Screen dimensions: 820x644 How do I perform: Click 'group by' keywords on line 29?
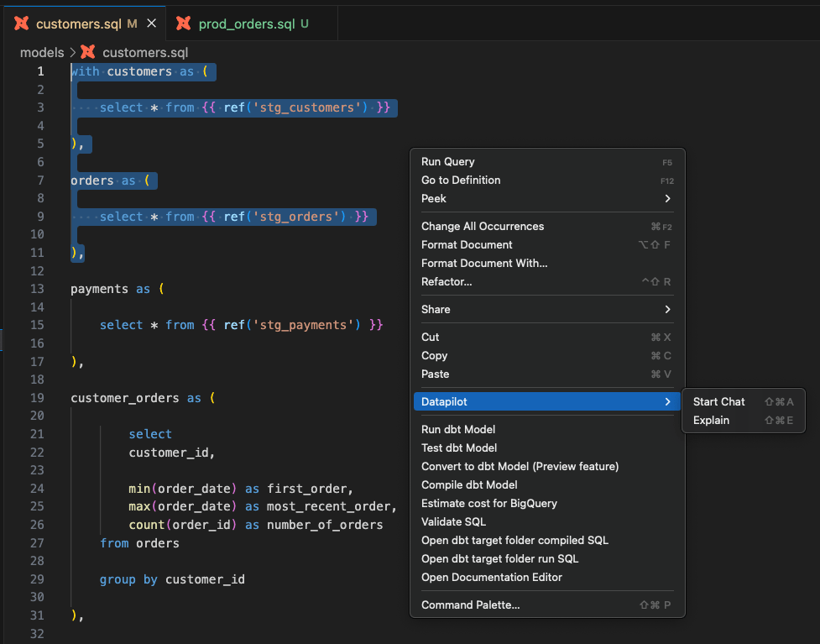point(128,579)
